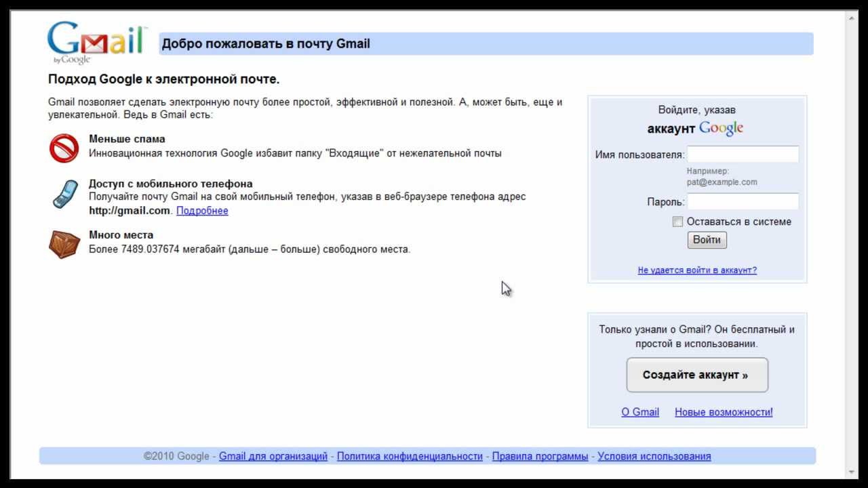Click the 'Имя пользователя' input field

coord(743,155)
